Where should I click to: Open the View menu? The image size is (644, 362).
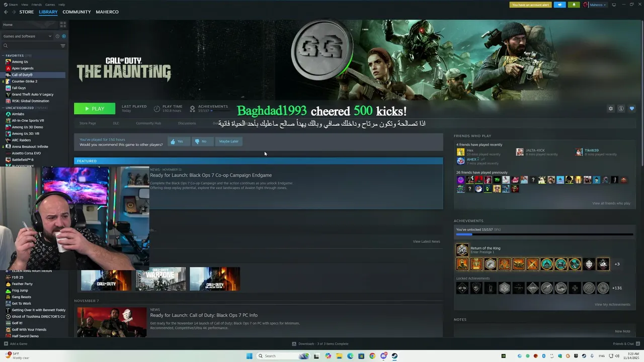[25, 5]
